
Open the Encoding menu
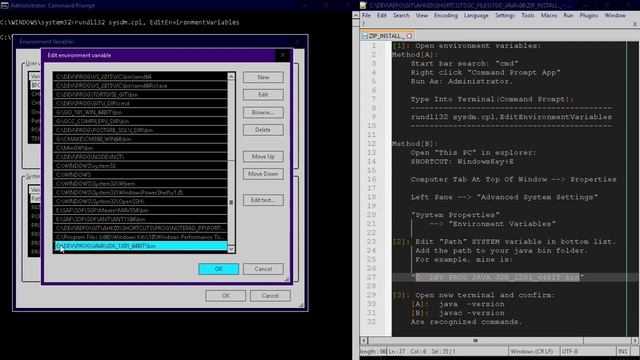coord(446,16)
